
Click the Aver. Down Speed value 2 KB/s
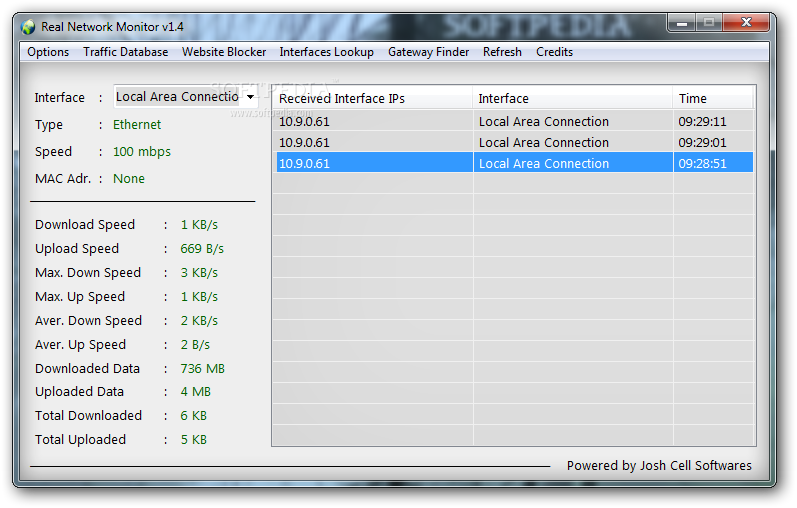[x=199, y=320]
